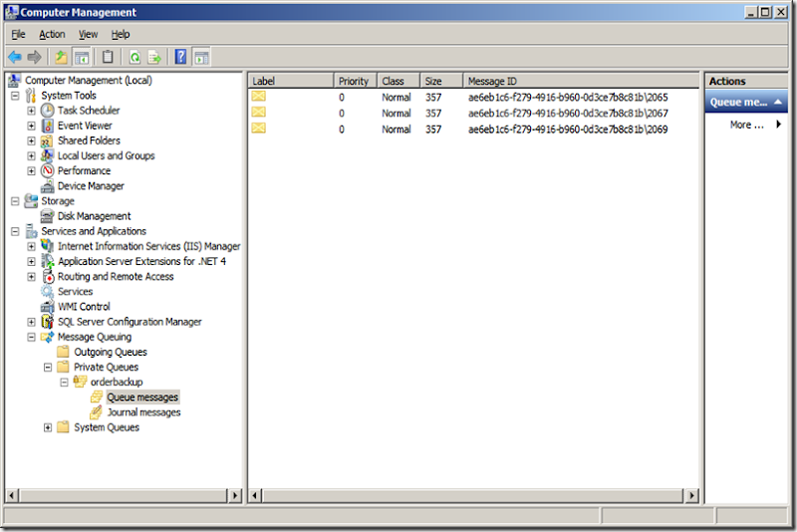The height and width of the screenshot is (532, 797).
Task: Select the Journal messages icon
Action: click(96, 412)
